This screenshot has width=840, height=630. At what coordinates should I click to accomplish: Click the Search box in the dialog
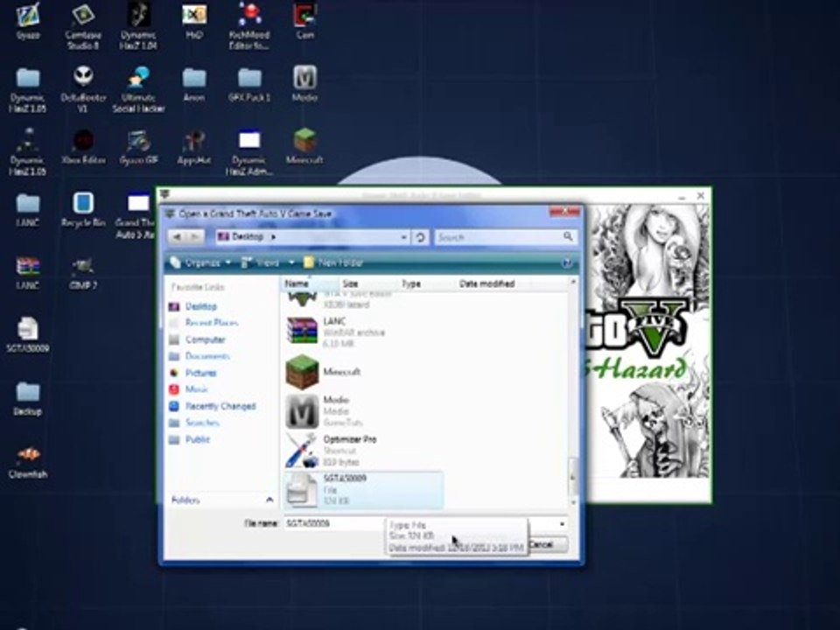click(x=498, y=237)
